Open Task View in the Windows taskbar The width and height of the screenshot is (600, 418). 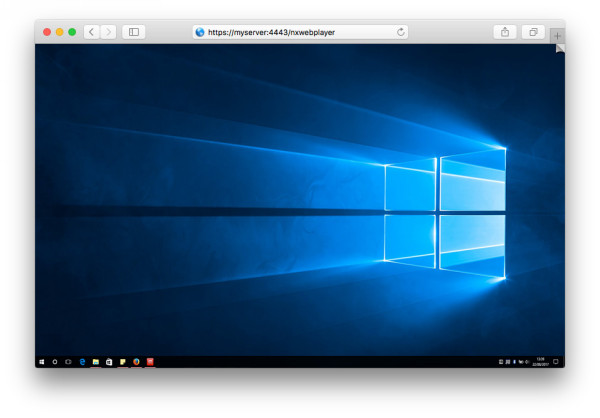68,362
